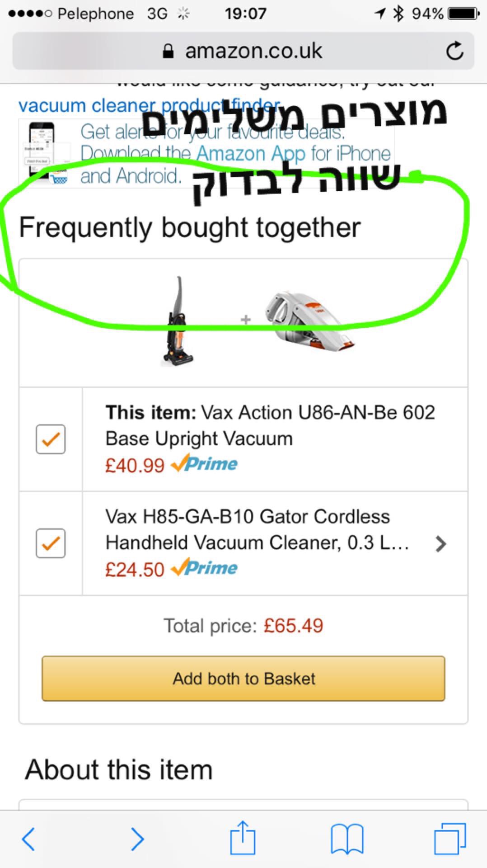Tap the padlock icon in address bar

[168, 51]
